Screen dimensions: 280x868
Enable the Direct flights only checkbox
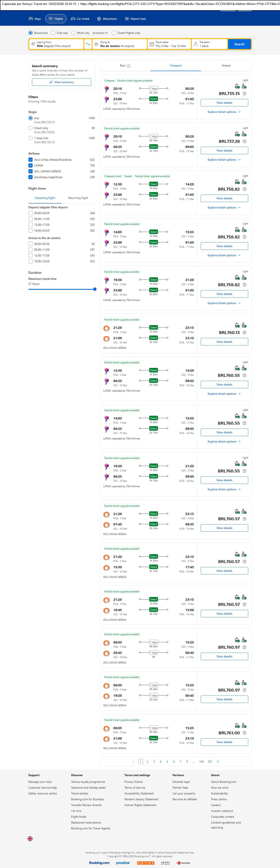tap(114, 33)
